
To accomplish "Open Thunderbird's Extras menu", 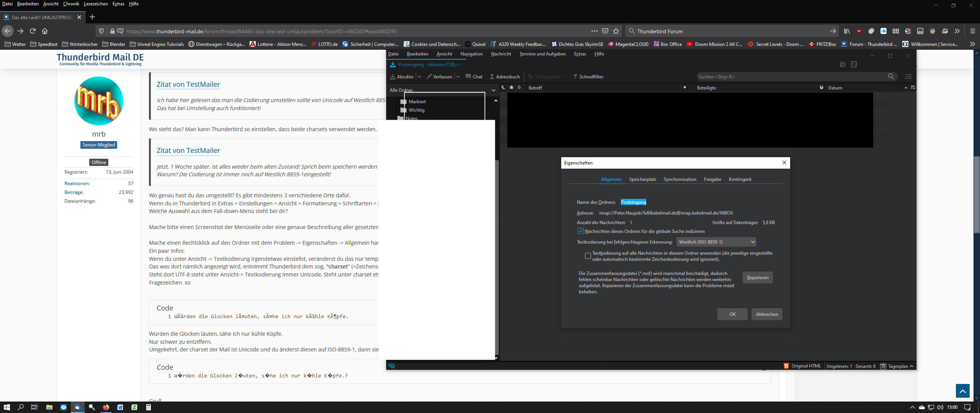I will 580,54.
